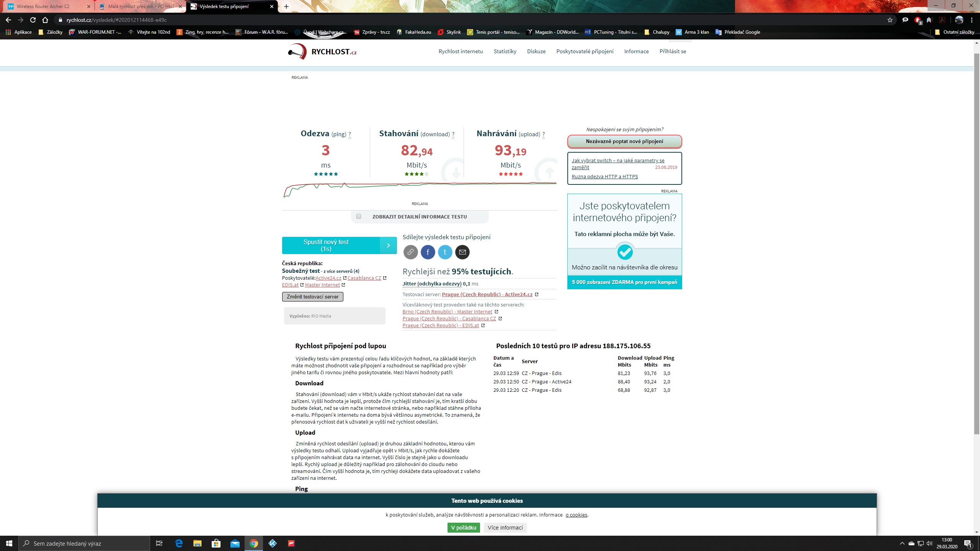The image size is (980, 551).
Task: Accept cookies with 'V pořádku' button
Action: [463, 528]
